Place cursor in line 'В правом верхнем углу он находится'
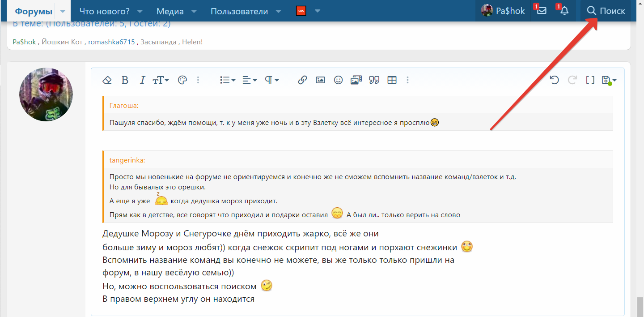 point(178,299)
